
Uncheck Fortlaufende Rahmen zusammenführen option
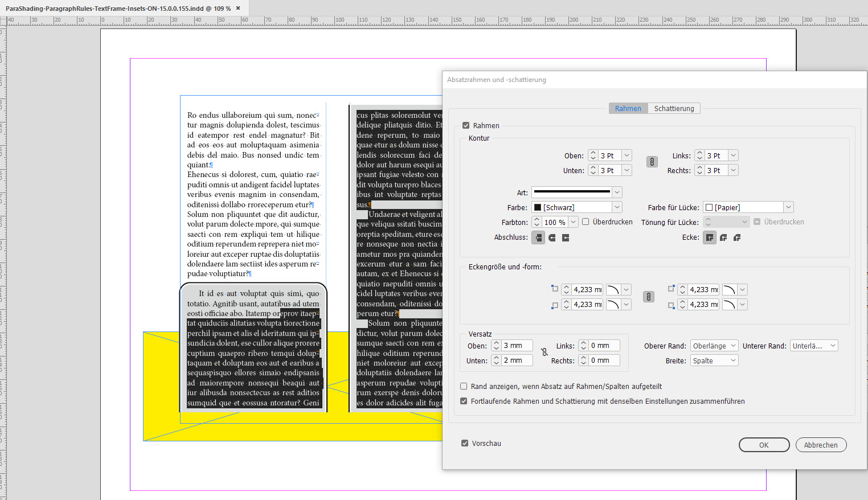pos(464,401)
